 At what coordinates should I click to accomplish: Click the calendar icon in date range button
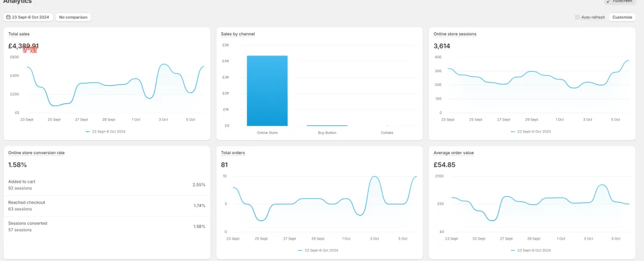pos(8,17)
